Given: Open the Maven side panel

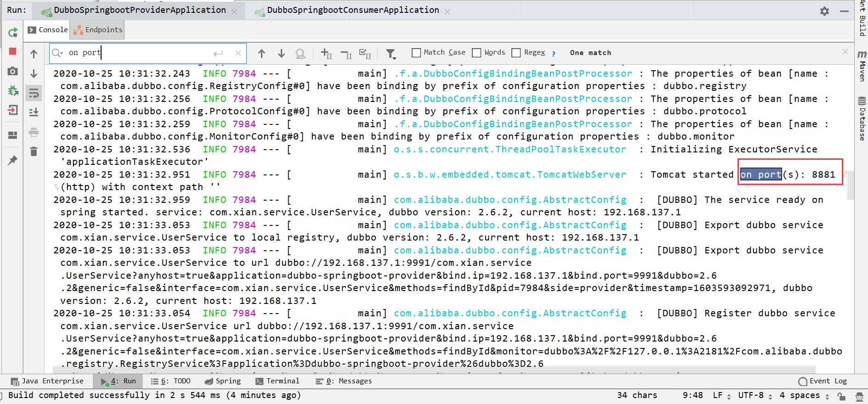Looking at the screenshot, I should tap(862, 66).
